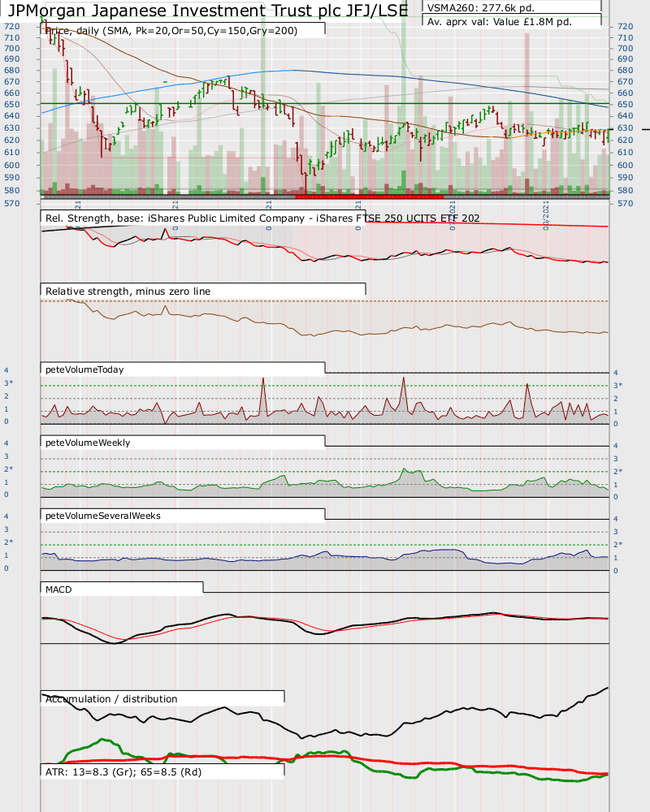The image size is (650, 812).
Task: Click the 570 price label on right axis
Action: pos(625,204)
